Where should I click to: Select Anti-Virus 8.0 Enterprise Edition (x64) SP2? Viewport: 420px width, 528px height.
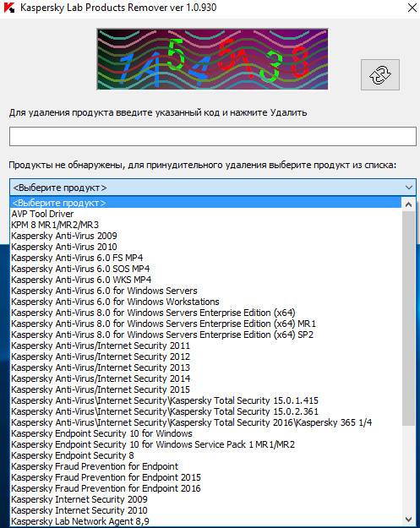click(x=206, y=335)
